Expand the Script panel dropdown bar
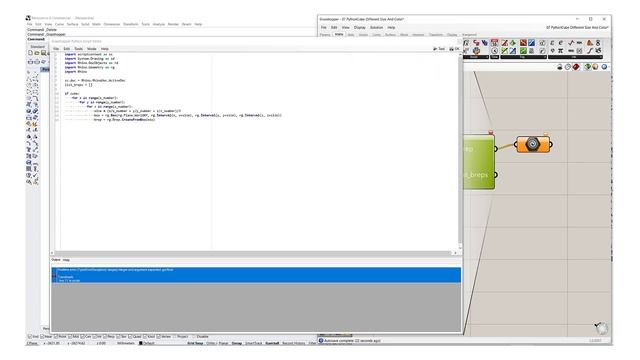640x360 pixels. click(476, 57)
